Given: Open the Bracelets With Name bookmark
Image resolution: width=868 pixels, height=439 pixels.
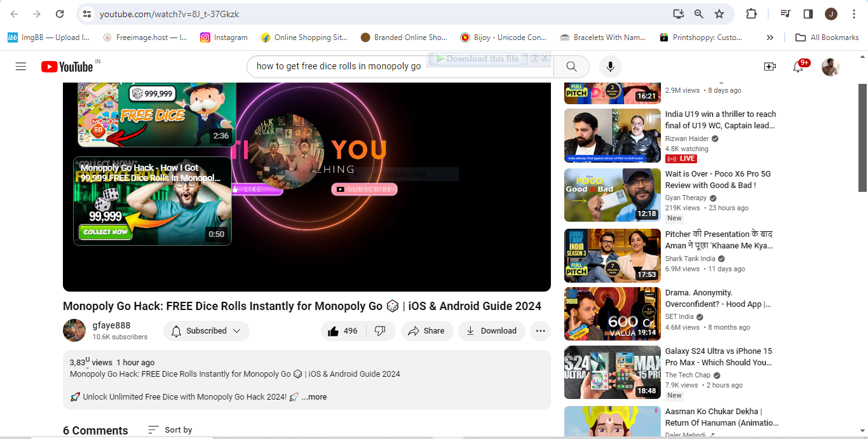Looking at the screenshot, I should 602,37.
